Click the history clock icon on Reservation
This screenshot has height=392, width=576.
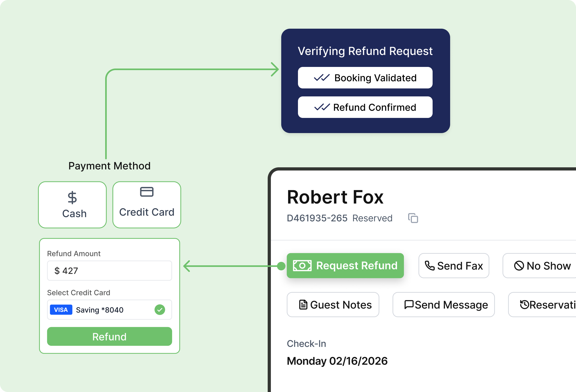524,305
